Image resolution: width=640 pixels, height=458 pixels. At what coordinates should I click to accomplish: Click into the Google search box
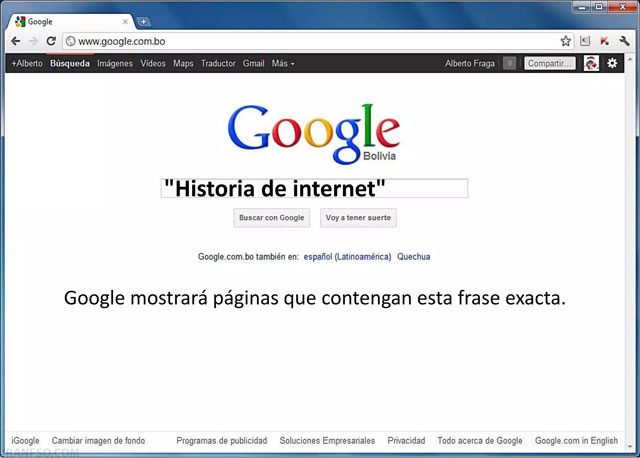point(314,188)
